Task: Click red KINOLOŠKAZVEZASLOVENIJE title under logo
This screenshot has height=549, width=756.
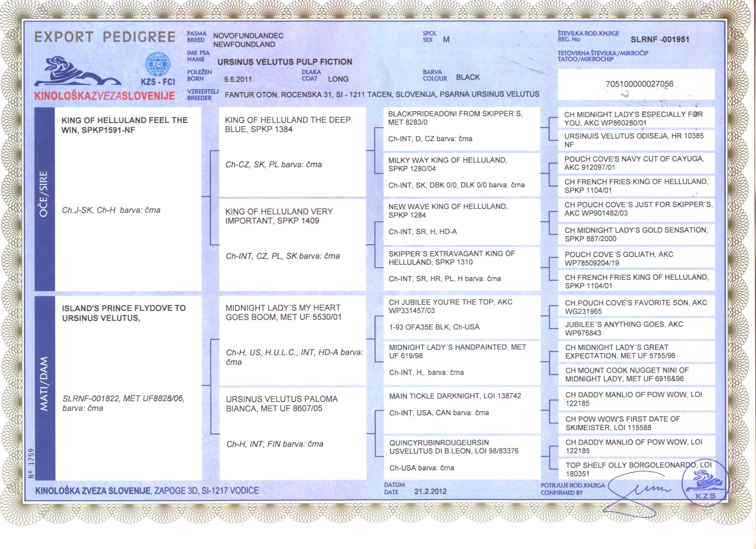Action: (x=105, y=96)
